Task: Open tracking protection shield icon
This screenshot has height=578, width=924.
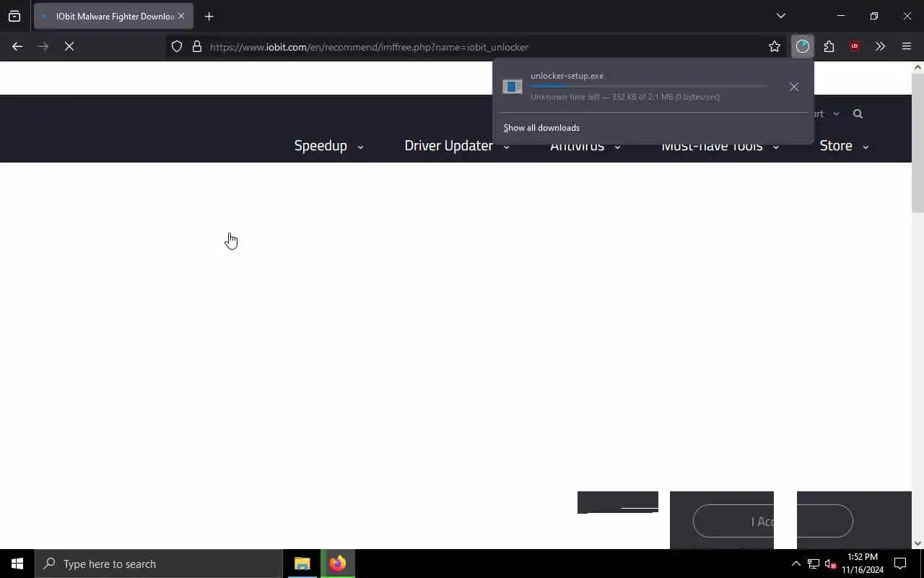Action: (x=177, y=47)
